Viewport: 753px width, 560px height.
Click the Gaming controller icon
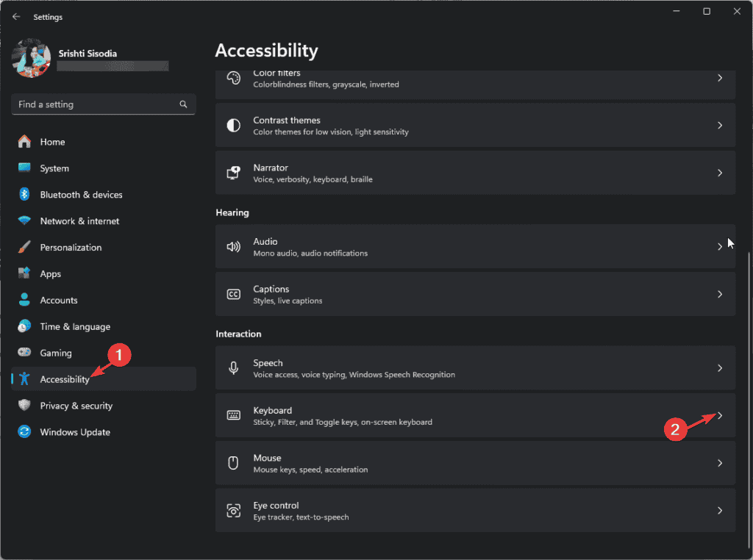[24, 353]
